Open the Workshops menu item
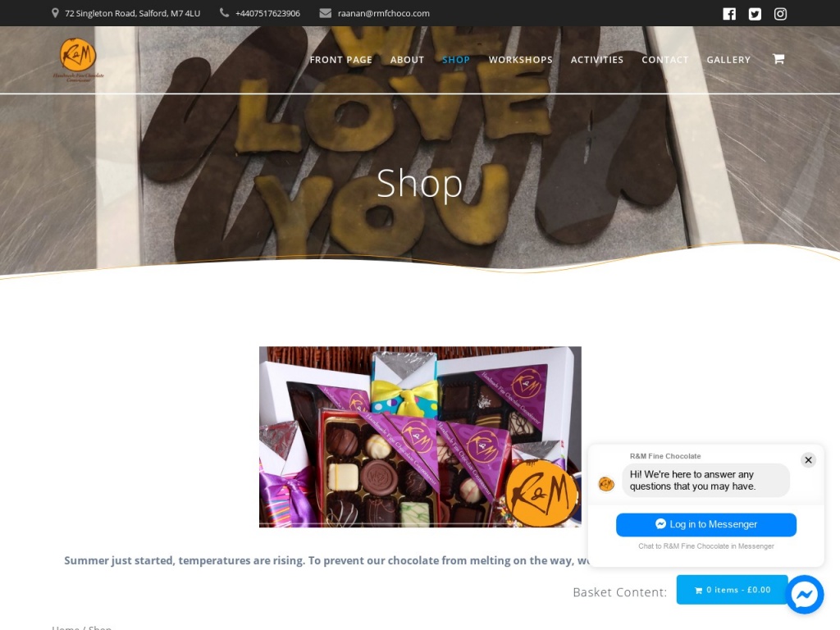Screen dimensions: 840x630 click(520, 59)
